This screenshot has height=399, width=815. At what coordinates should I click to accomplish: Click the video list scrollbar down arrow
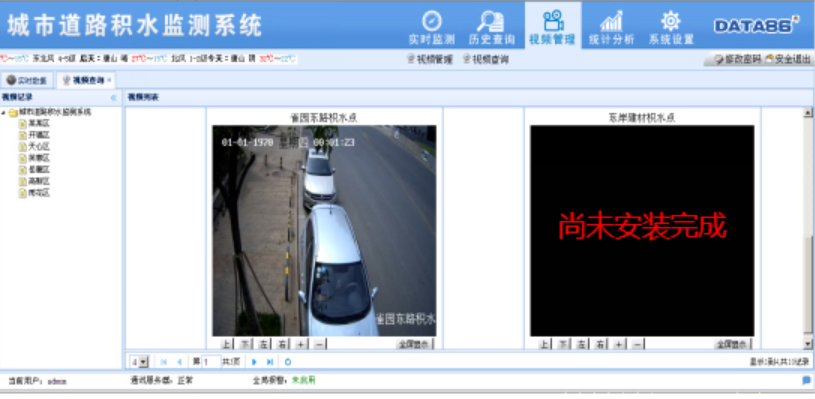coord(808,344)
